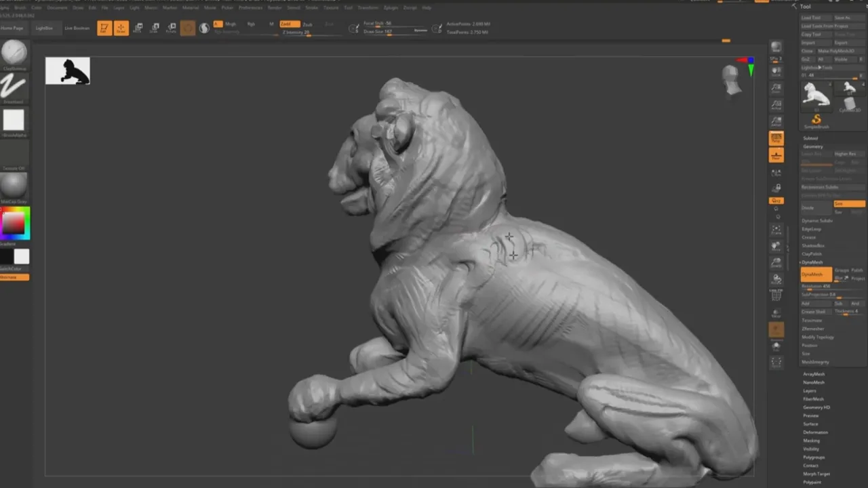Screen dimensions: 868x488
Task: Select the lion reference thumbnail
Action: (x=68, y=71)
